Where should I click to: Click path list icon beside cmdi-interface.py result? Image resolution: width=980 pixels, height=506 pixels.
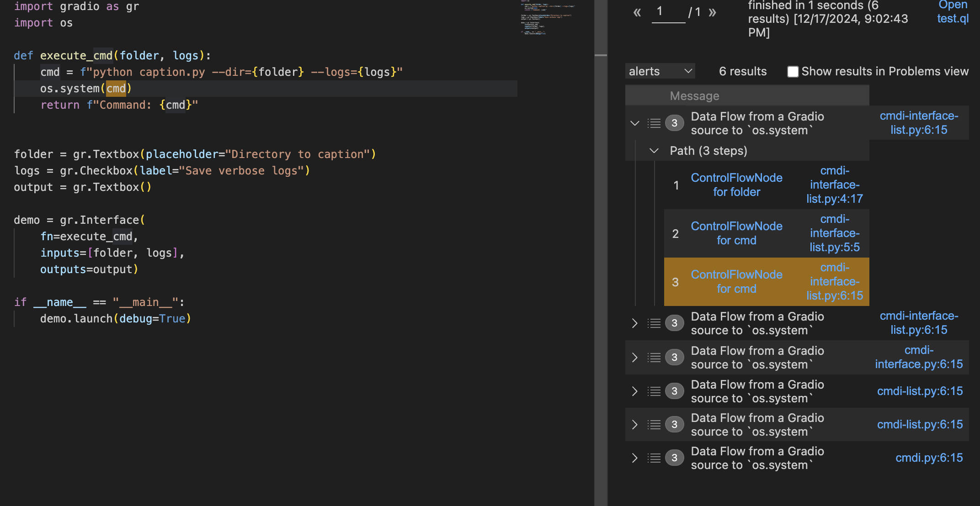[x=654, y=357]
